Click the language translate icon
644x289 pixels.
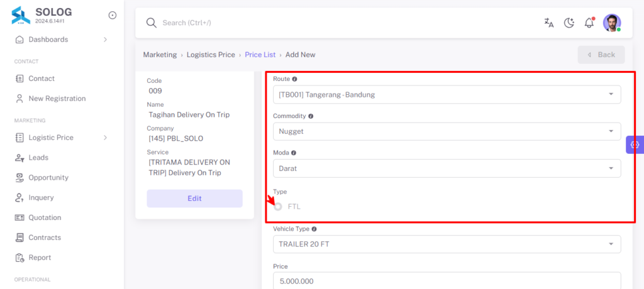[548, 23]
